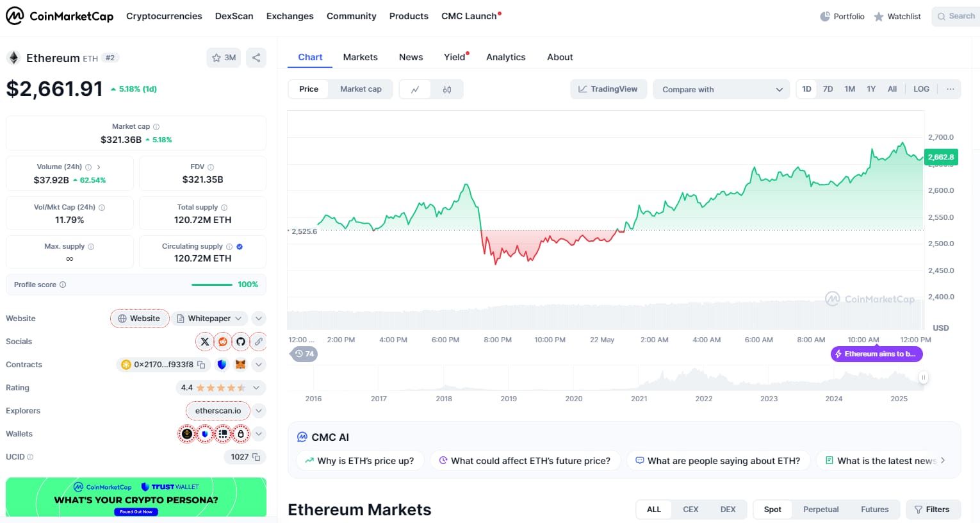Set chart range to All
The height and width of the screenshot is (523, 980).
tap(892, 89)
